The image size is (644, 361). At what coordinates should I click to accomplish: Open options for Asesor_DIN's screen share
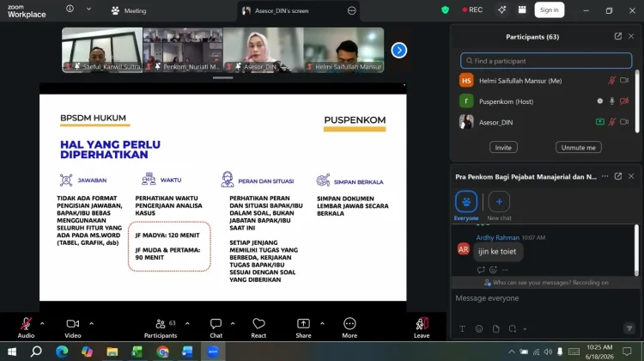point(351,10)
